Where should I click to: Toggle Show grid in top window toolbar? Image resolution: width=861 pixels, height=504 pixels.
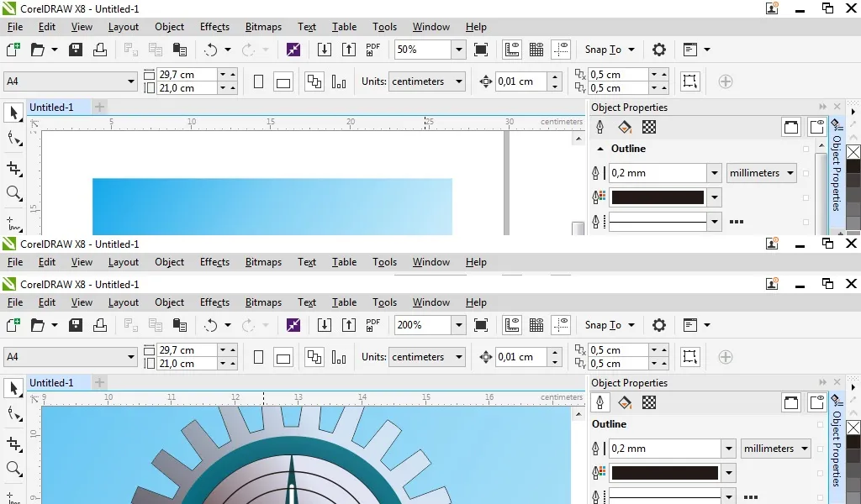click(536, 50)
